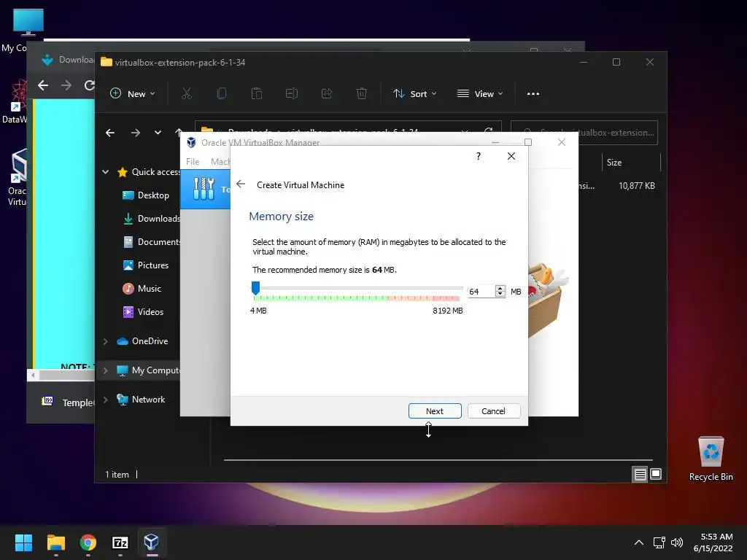Screen dimensions: 747x560
Task: Open Documents in Explorer sidebar
Action: [x=158, y=242]
